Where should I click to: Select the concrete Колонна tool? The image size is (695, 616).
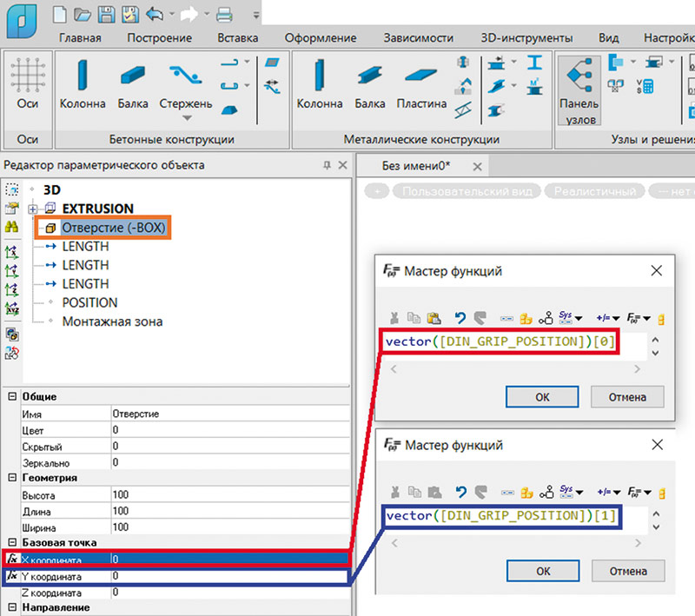pyautogui.click(x=82, y=76)
